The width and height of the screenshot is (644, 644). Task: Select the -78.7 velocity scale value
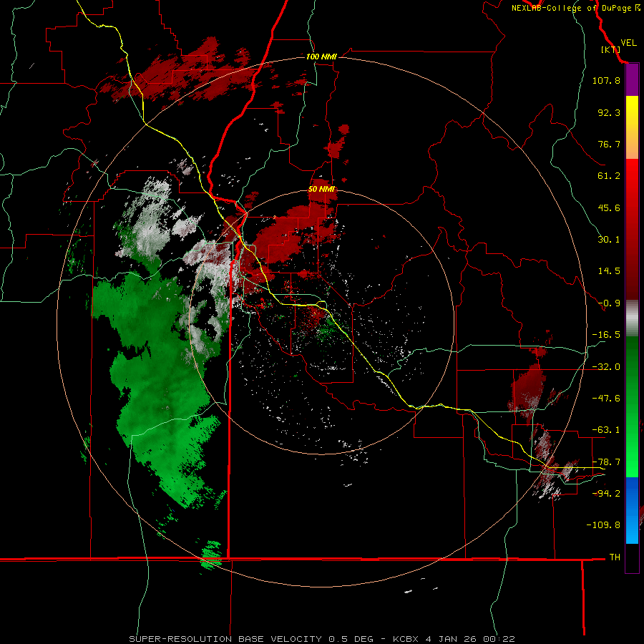point(606,462)
